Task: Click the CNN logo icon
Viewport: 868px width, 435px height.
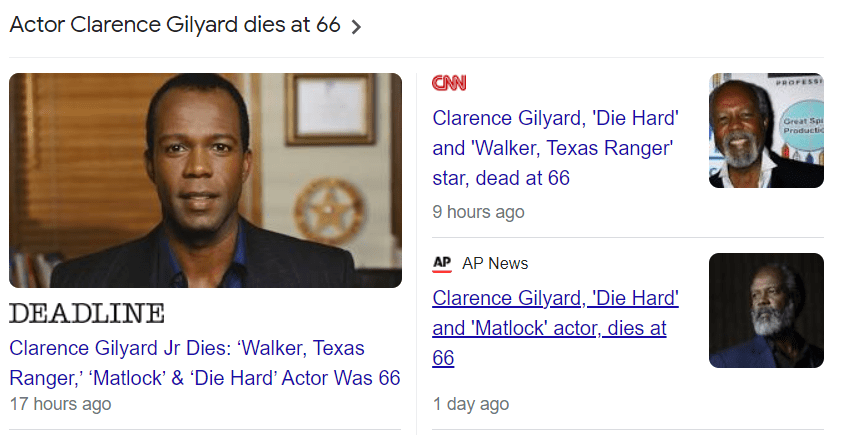Action: coord(449,83)
